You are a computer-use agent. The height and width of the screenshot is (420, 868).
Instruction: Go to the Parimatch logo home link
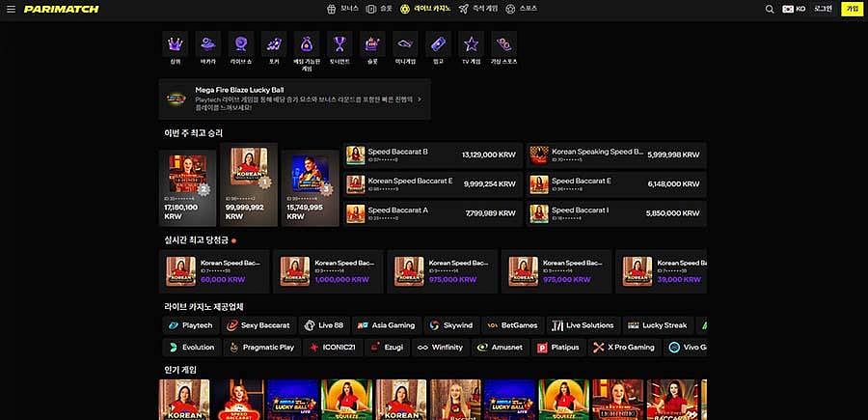pyautogui.click(x=62, y=10)
